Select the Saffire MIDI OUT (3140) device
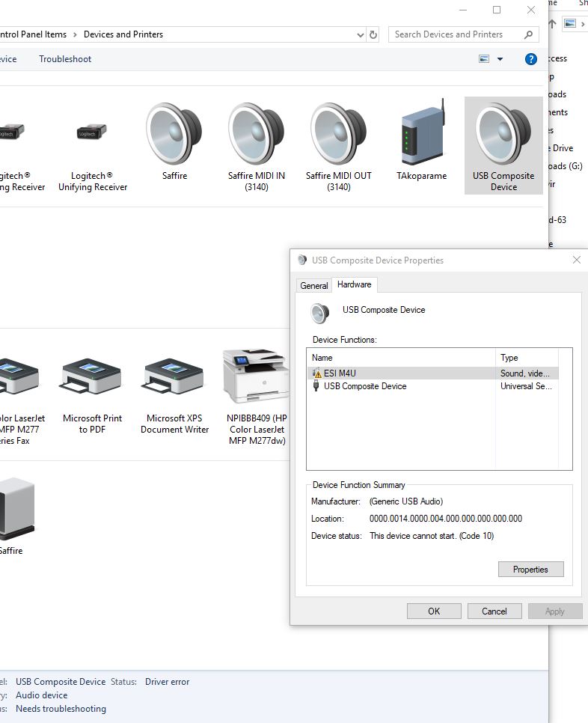Viewport: 588px width, 723px height. [339, 134]
